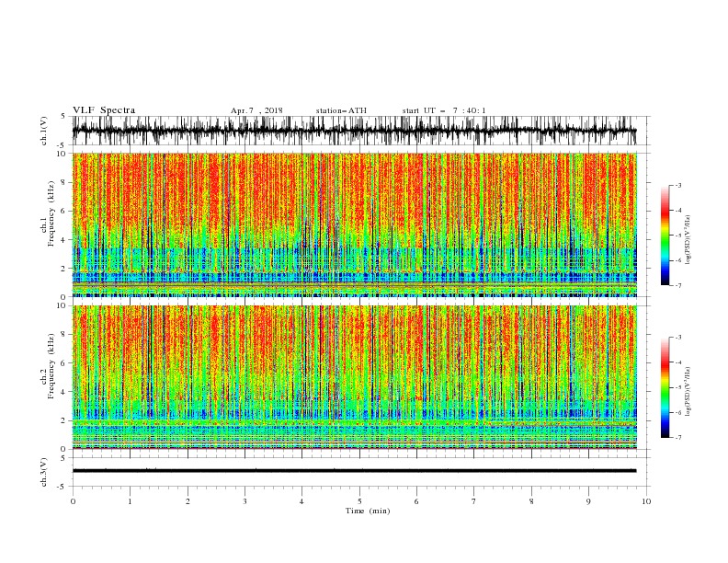Click the flat ch.3 voltage trace panel
Image resolution: width=728 pixels, height=563 pixels.
354,471
